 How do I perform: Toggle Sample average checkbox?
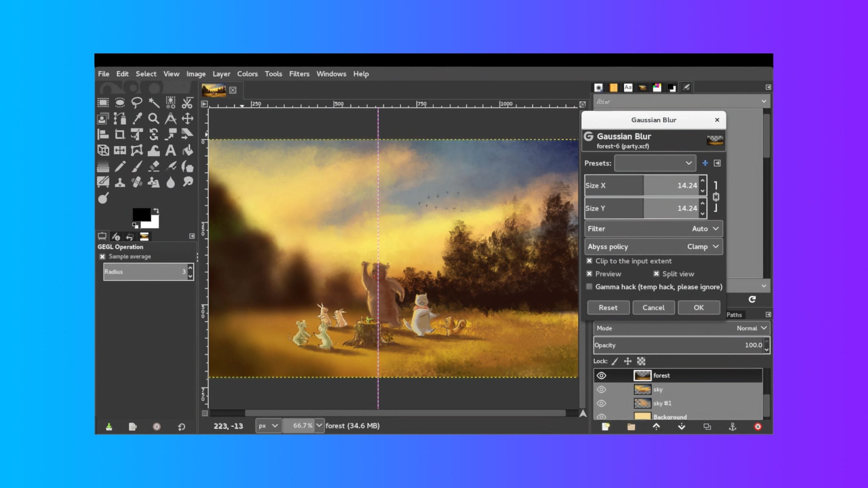click(x=102, y=257)
